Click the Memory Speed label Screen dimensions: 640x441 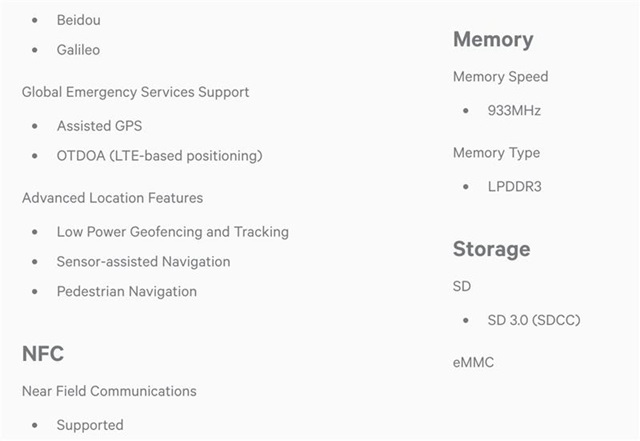coord(500,77)
